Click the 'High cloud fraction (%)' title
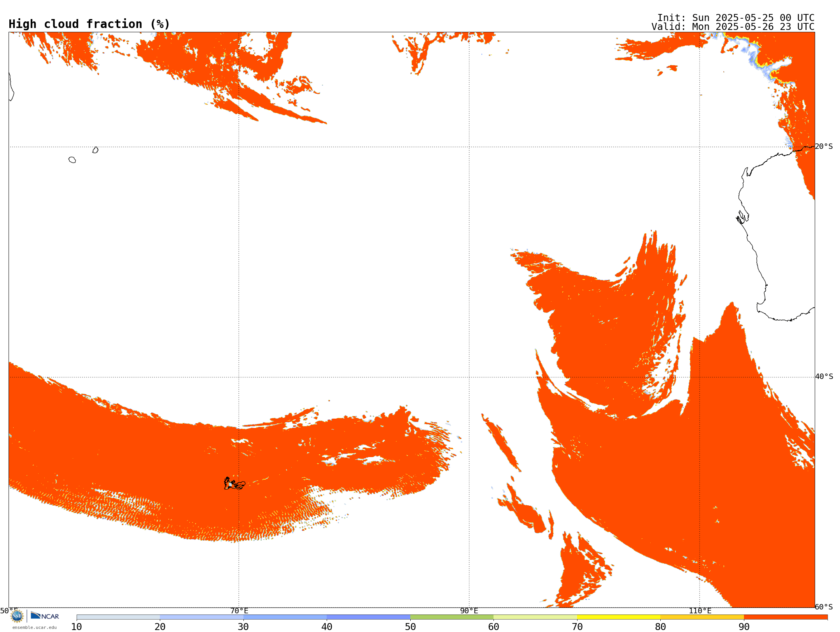Image resolution: width=840 pixels, height=632 pixels. (x=89, y=24)
